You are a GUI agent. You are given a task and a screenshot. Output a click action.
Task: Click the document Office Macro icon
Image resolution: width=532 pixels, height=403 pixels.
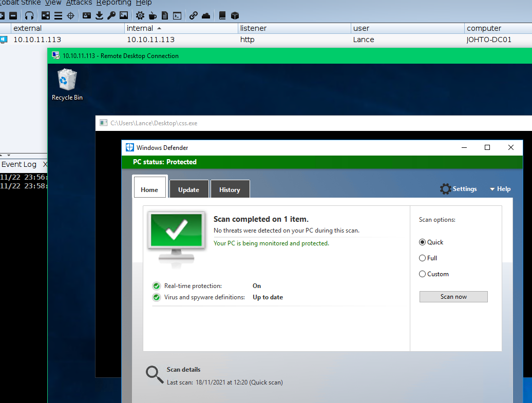coord(164,15)
